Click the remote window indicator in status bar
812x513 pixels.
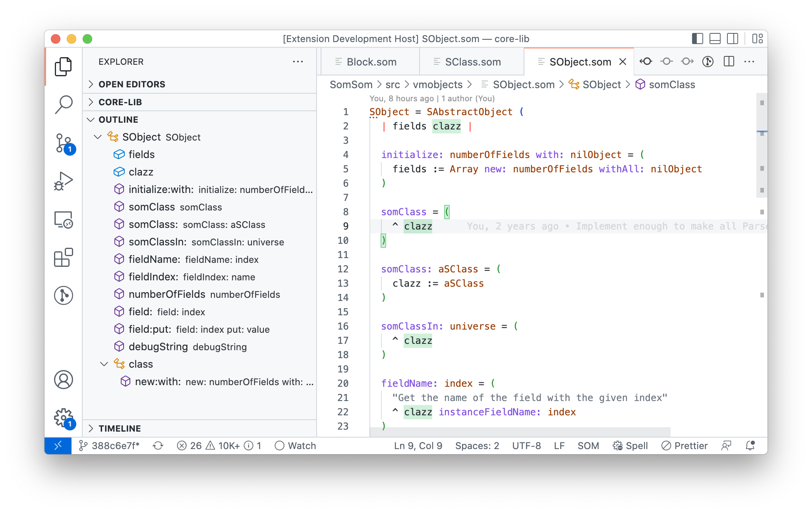click(58, 446)
